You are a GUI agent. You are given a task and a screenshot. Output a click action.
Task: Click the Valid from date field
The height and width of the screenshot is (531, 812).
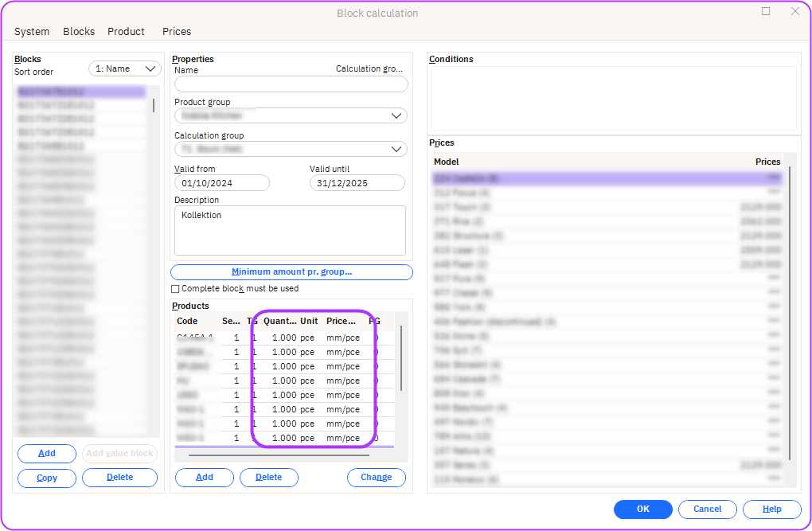tap(222, 183)
